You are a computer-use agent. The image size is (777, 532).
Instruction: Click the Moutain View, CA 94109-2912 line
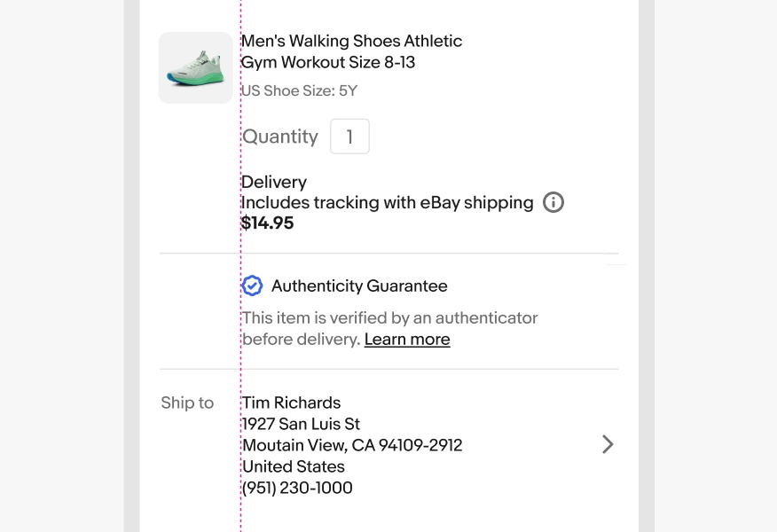click(x=352, y=445)
